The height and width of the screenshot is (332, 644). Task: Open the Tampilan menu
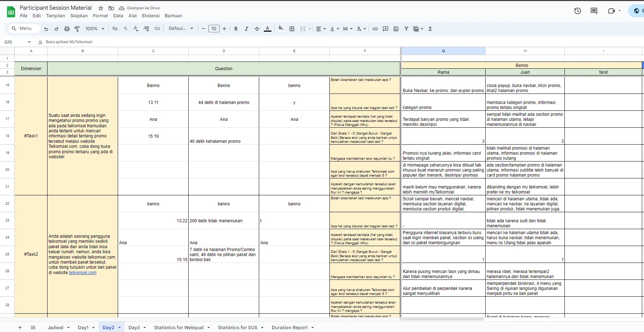[x=55, y=16]
